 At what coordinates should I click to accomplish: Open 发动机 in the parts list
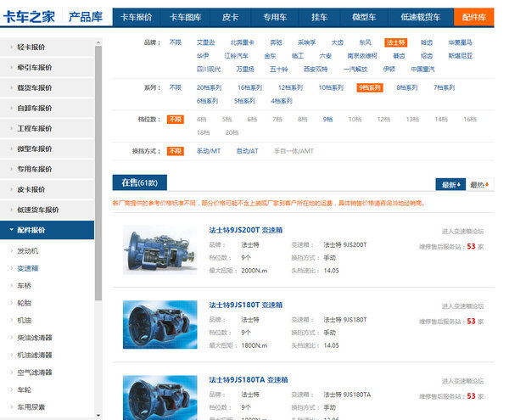tap(28, 251)
